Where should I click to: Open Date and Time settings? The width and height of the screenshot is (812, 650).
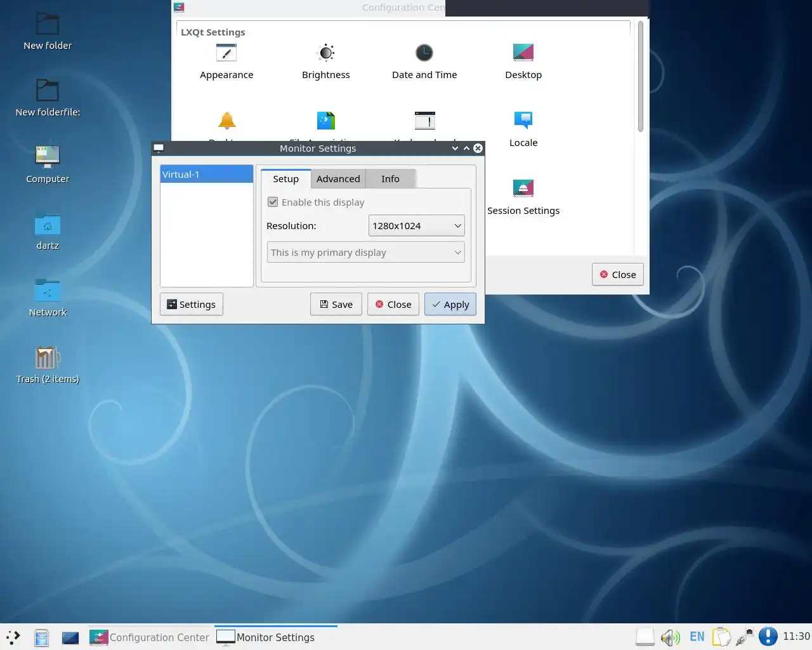point(424,62)
